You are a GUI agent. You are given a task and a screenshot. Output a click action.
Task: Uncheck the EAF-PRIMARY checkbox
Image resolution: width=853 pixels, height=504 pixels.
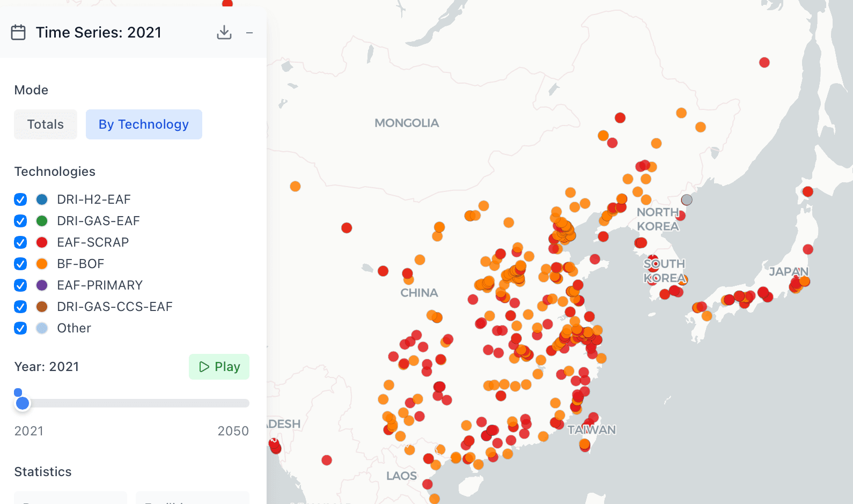[x=20, y=285]
